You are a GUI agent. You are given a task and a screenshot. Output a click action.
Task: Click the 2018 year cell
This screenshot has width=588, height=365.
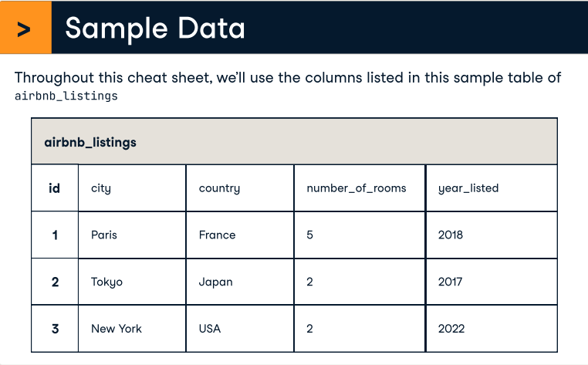point(451,235)
